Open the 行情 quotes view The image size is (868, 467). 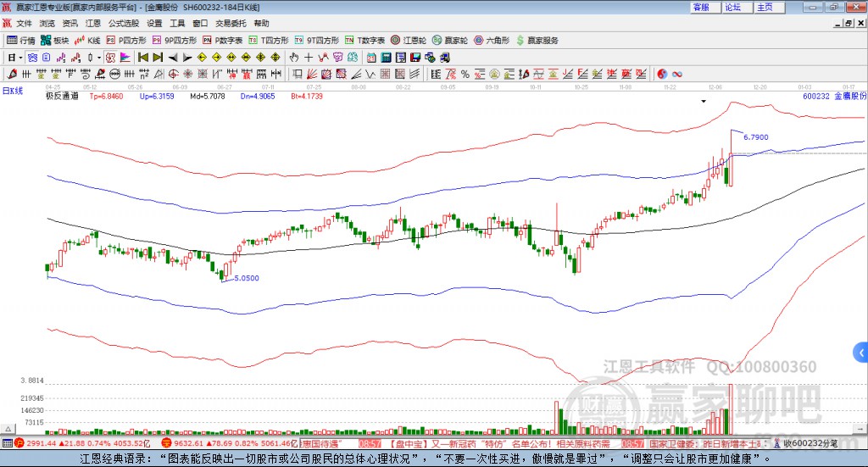(20, 41)
